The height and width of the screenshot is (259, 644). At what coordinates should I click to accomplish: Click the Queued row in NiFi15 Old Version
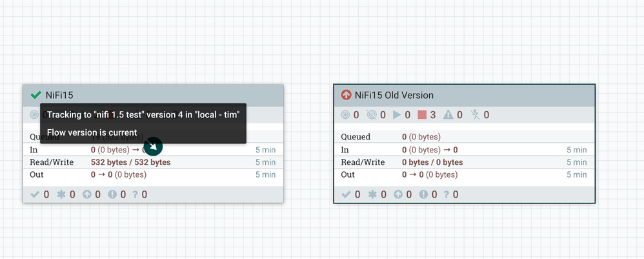[x=463, y=137]
